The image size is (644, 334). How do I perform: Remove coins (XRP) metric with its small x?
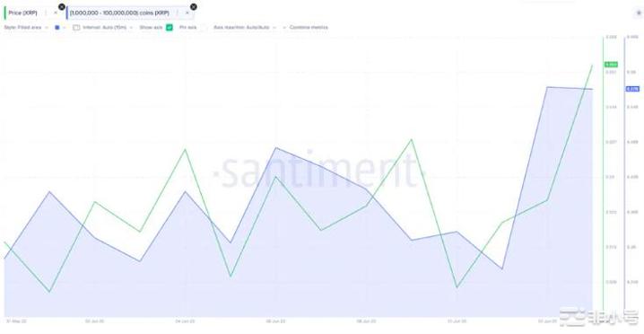pyautogui.click(x=187, y=13)
